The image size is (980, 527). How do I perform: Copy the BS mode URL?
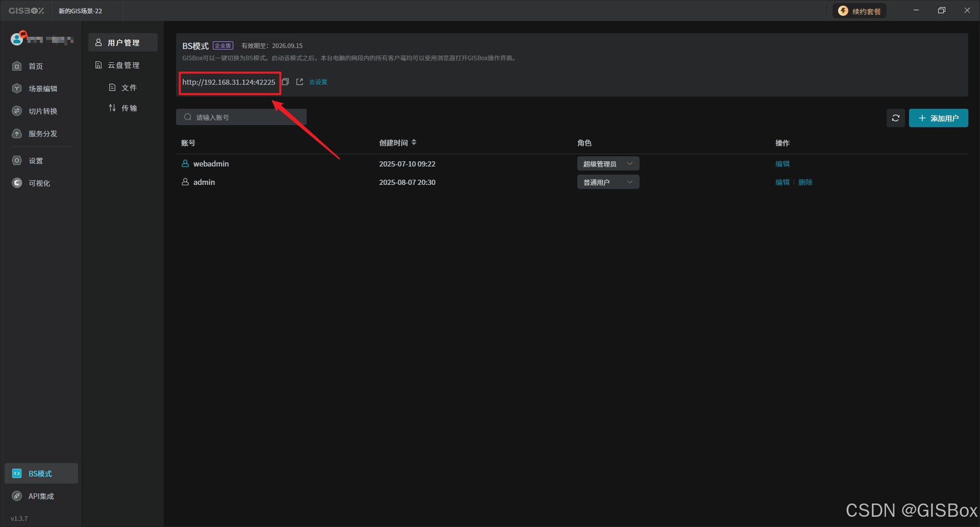[x=286, y=82]
